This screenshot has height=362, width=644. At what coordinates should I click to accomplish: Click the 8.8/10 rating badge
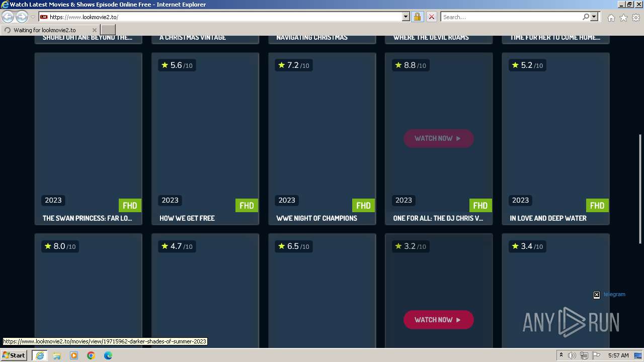pyautogui.click(x=410, y=65)
